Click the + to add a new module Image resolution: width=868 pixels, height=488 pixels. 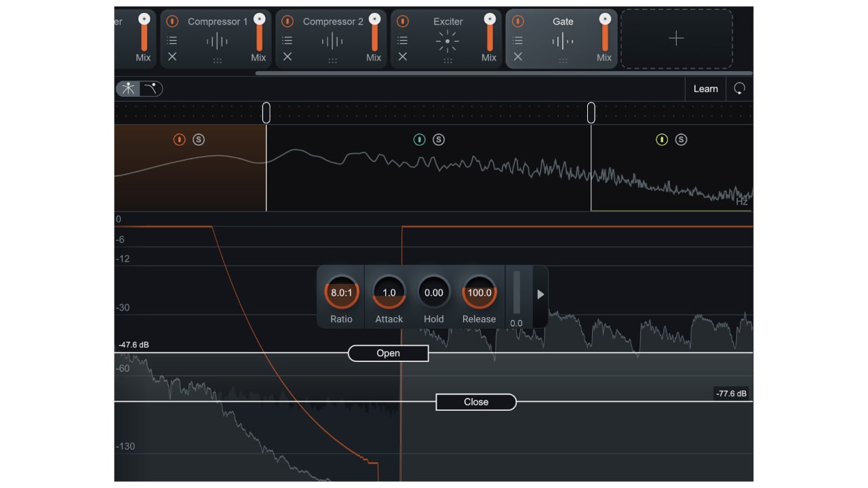click(x=675, y=39)
